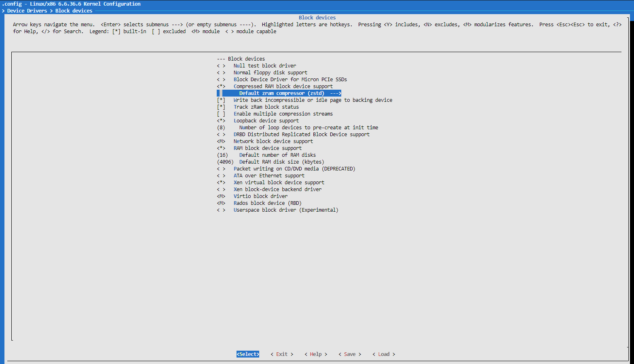Screen dimensions: 634x364
Task: Select Rados block device (RBD) entry
Action: tap(267, 203)
